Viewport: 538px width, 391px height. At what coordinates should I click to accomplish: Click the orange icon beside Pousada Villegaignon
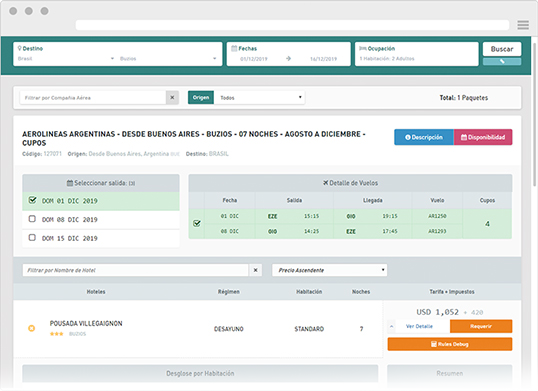32,329
